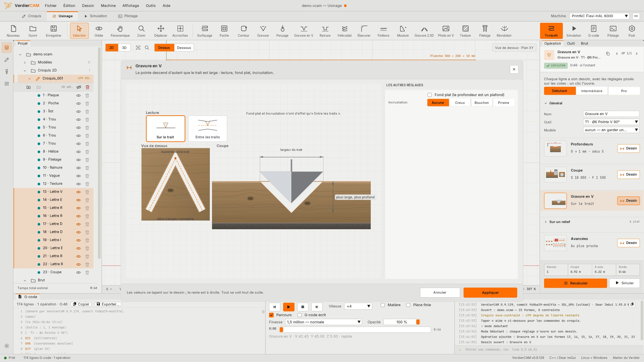Screen dimensions: 644x362
Task: Select the Creux incrustation option
Action: tap(460, 103)
